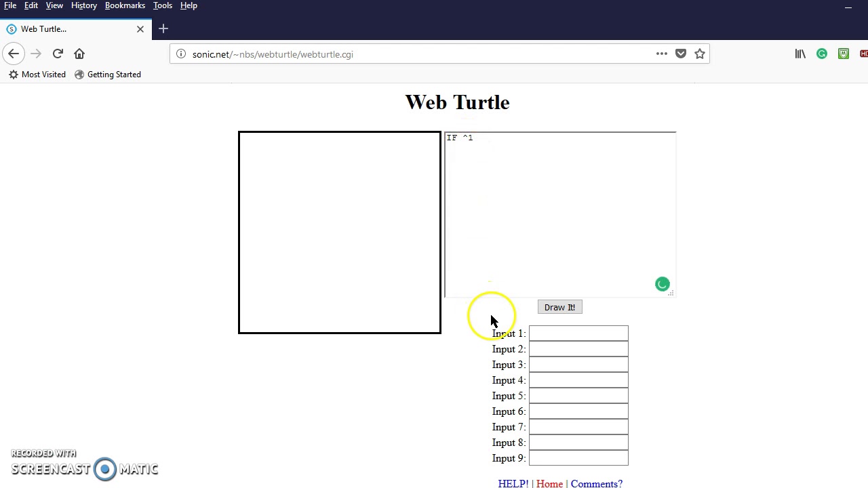Image resolution: width=868 pixels, height=488 pixels.
Task: Click the Input 5 field
Action: [x=578, y=396]
